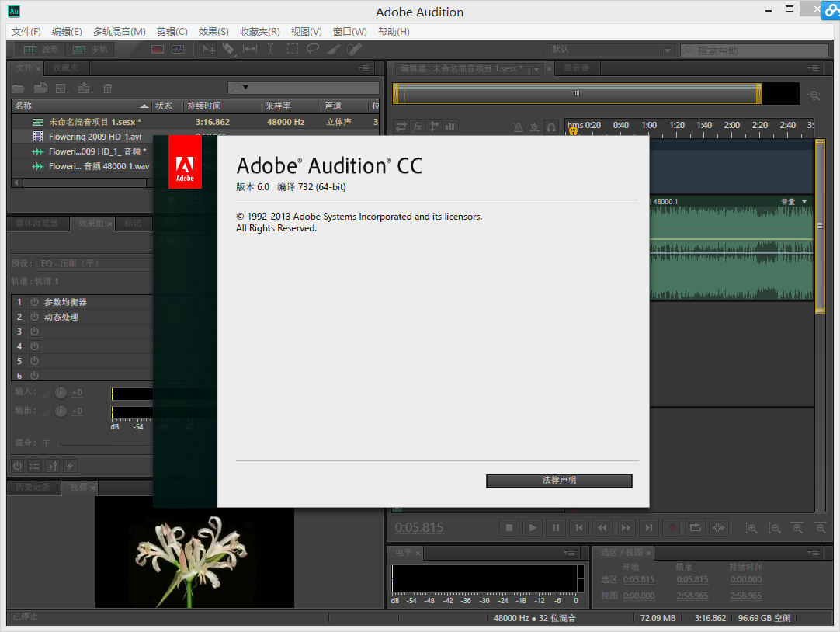Click the insert into multitrack icon
This screenshot has height=632, width=840.
pyautogui.click(x=85, y=89)
